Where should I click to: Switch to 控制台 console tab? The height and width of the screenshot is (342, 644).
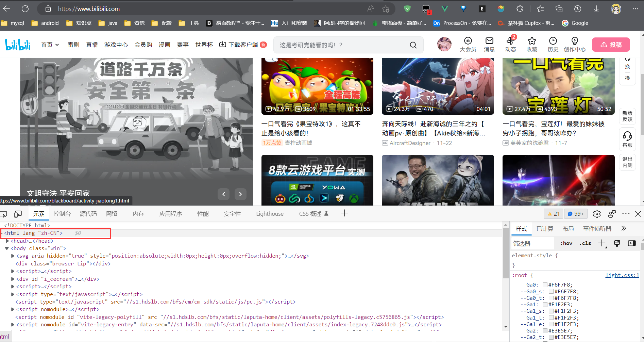tap(62, 214)
